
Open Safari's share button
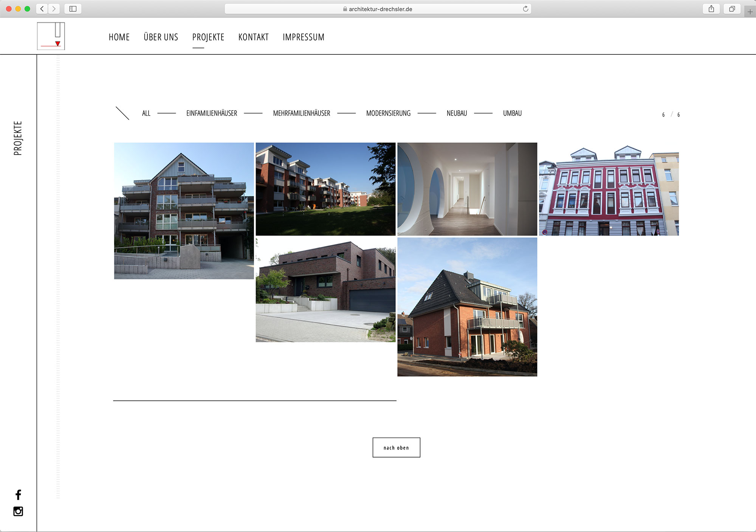tap(711, 9)
